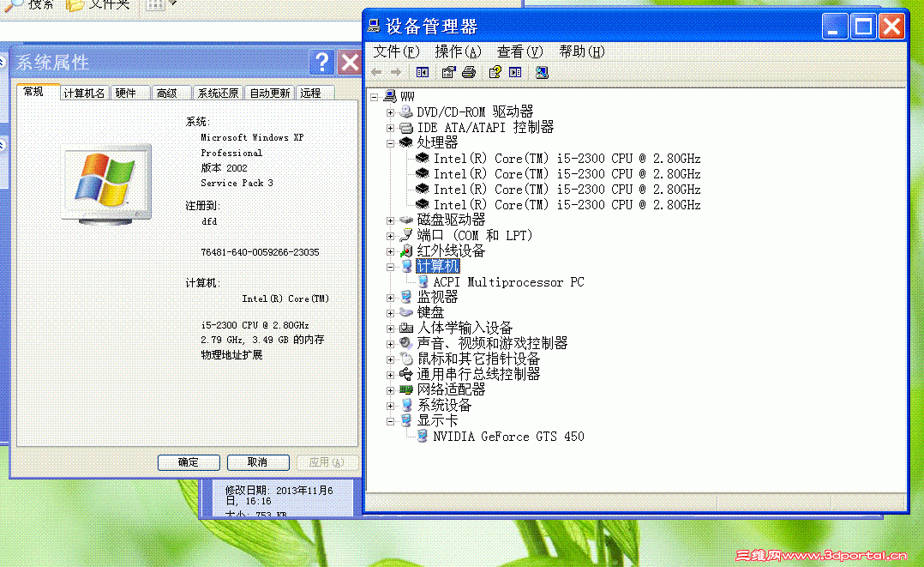Screen dimensions: 924x567
Task: Open the 文件(F) menu
Action: tap(397, 52)
